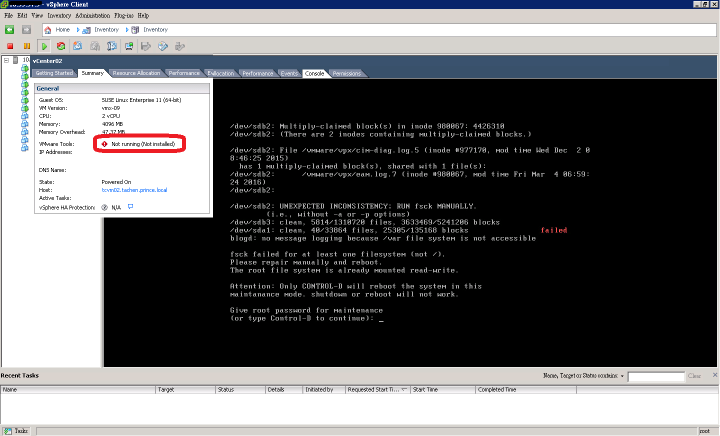Image resolution: width=720 pixels, height=436 pixels.
Task: Switch to the Getting Started tab
Action: (54, 73)
